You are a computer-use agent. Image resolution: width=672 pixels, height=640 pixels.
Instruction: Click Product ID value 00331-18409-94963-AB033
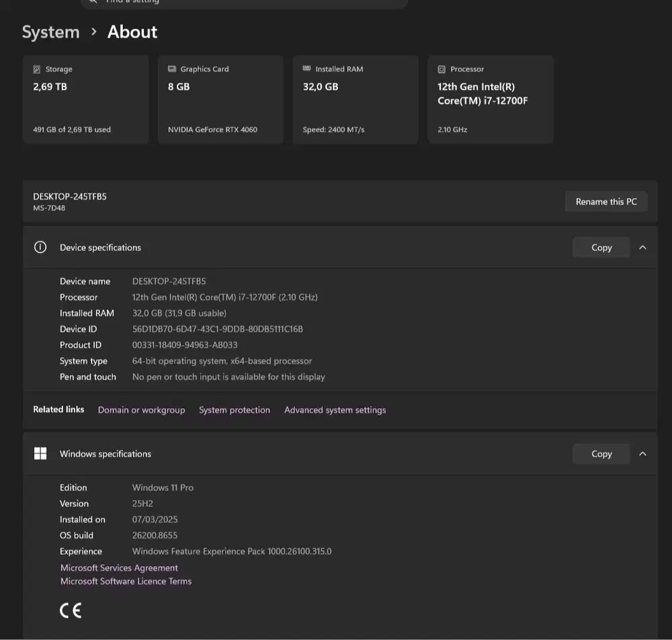pyautogui.click(x=185, y=345)
